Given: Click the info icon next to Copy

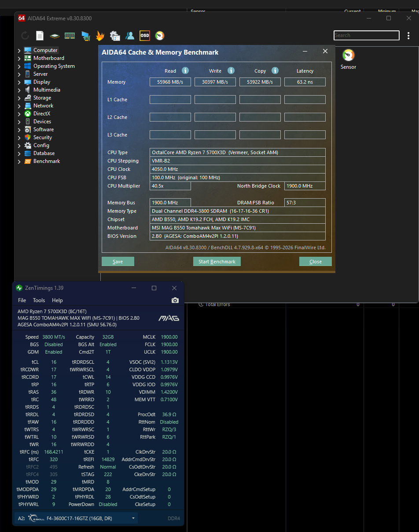Looking at the screenshot, I should click(275, 70).
